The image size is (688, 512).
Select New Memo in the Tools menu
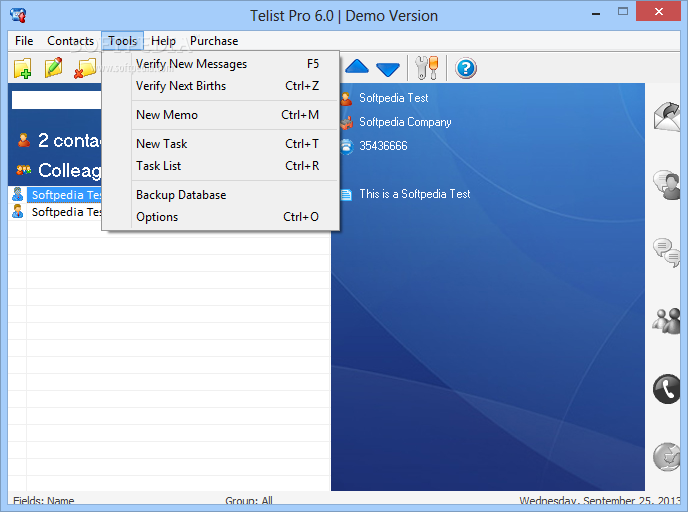tap(221, 115)
